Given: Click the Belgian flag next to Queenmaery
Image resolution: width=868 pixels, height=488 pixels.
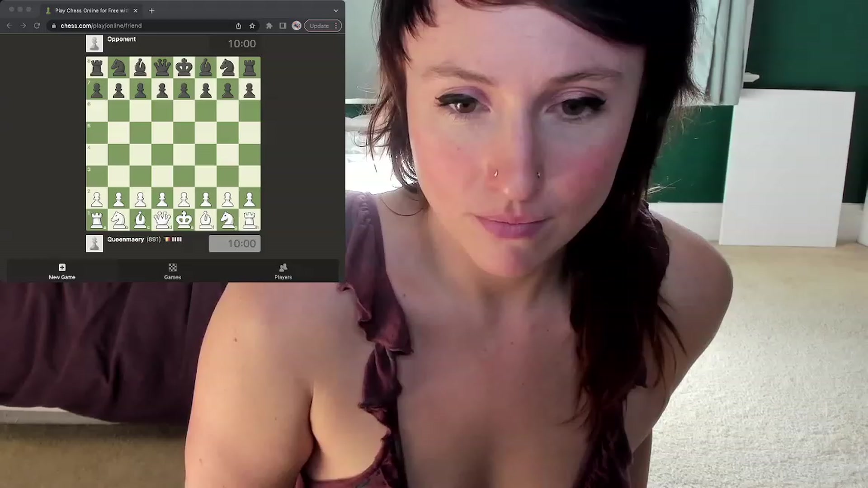Looking at the screenshot, I should (x=166, y=239).
